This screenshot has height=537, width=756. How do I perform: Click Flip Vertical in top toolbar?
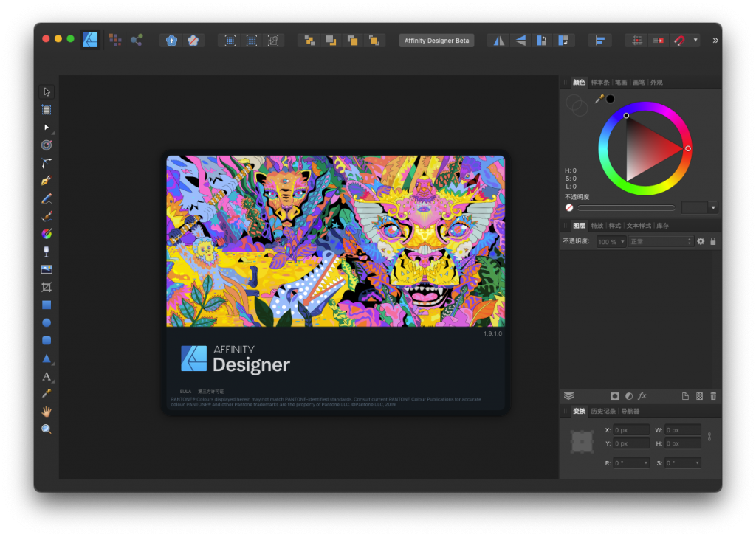coord(520,41)
